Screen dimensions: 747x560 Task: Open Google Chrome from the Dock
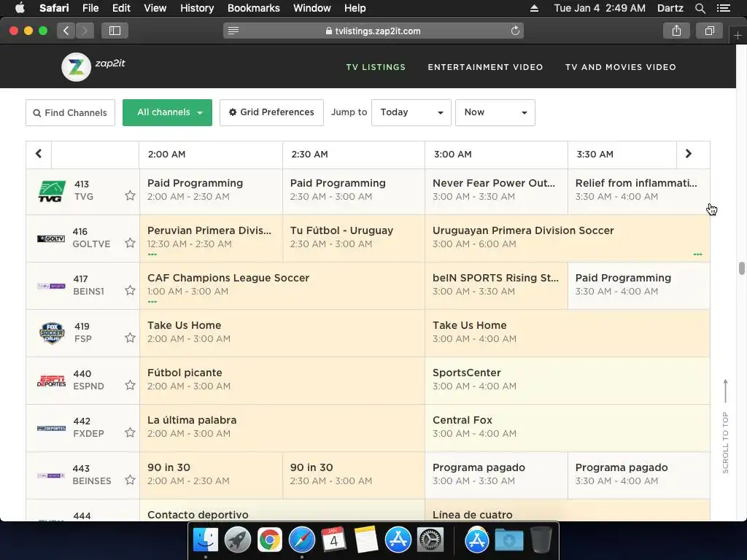[270, 540]
